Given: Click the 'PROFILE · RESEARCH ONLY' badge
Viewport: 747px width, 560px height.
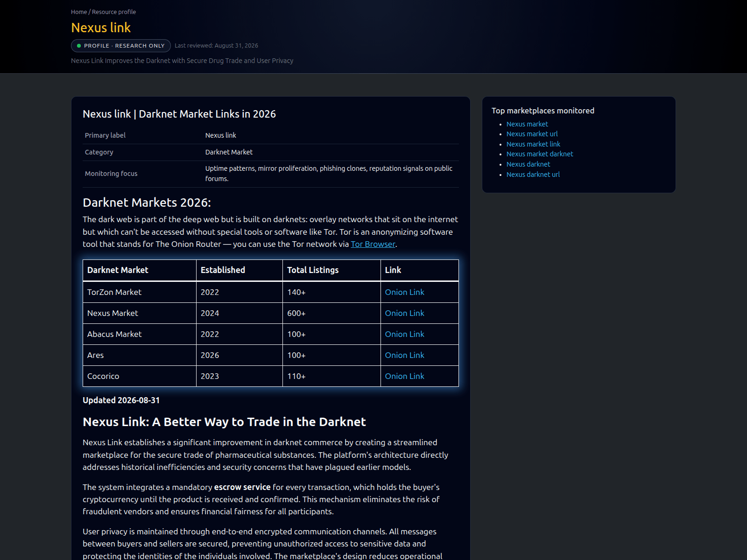Looking at the screenshot, I should (x=121, y=46).
